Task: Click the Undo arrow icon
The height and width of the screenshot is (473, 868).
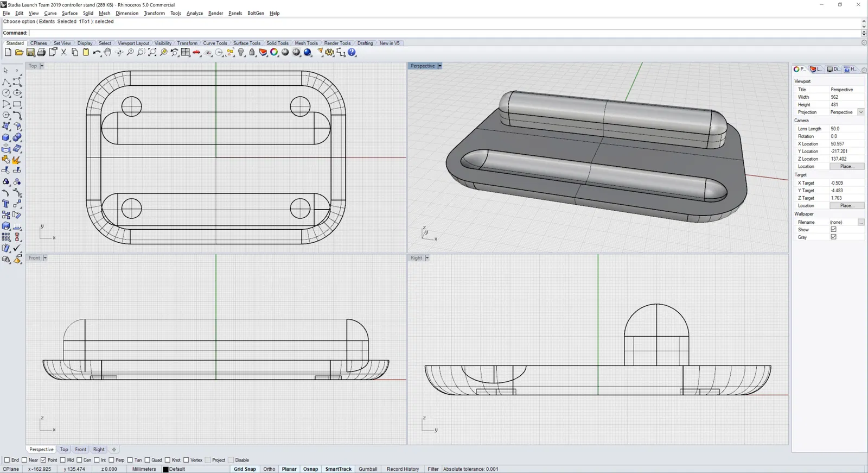Action: point(96,53)
